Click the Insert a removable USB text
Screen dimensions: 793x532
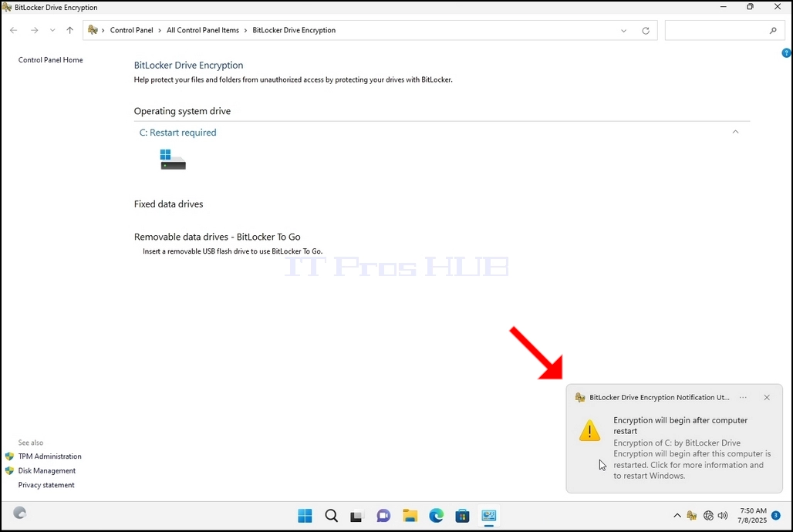(x=232, y=251)
